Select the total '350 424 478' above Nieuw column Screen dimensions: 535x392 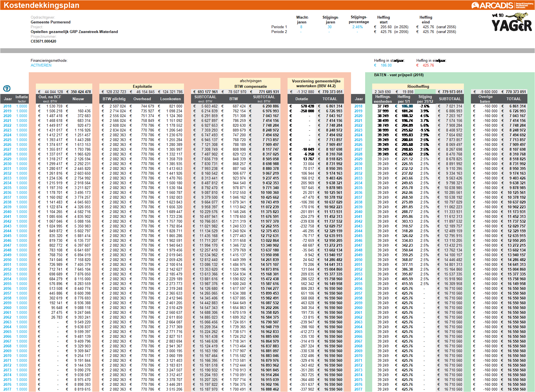[x=81, y=92]
